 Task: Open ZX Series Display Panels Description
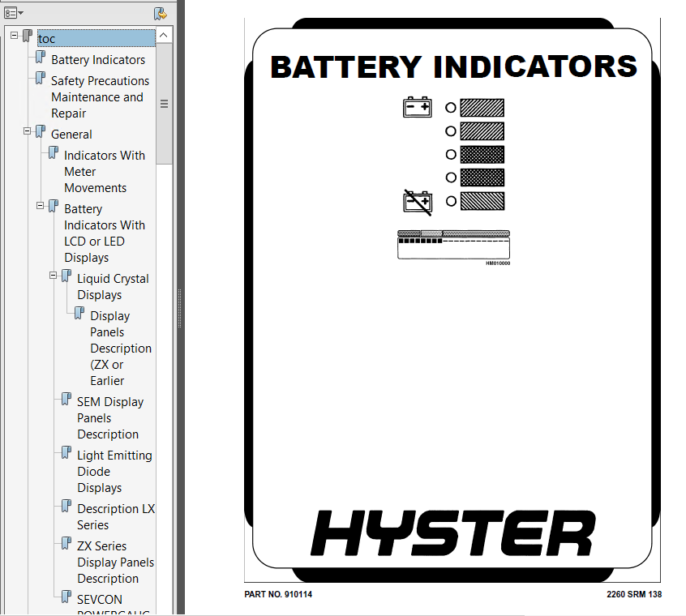[115, 563]
